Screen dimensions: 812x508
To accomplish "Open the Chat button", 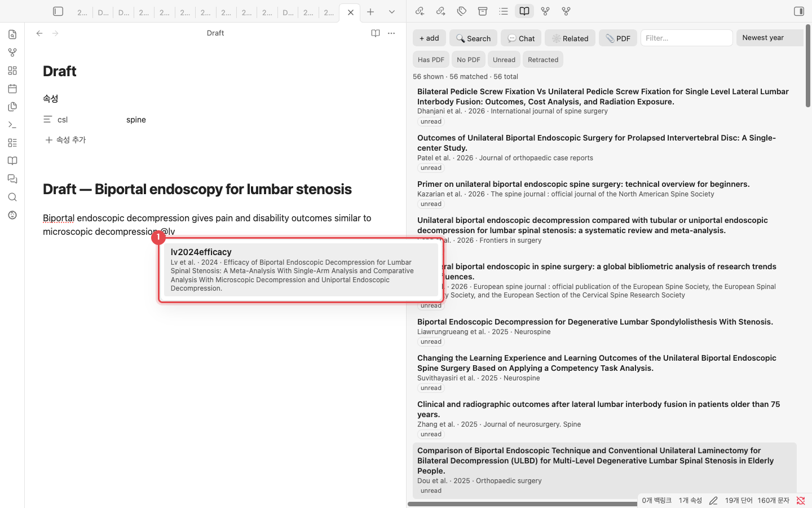I will (x=521, y=38).
